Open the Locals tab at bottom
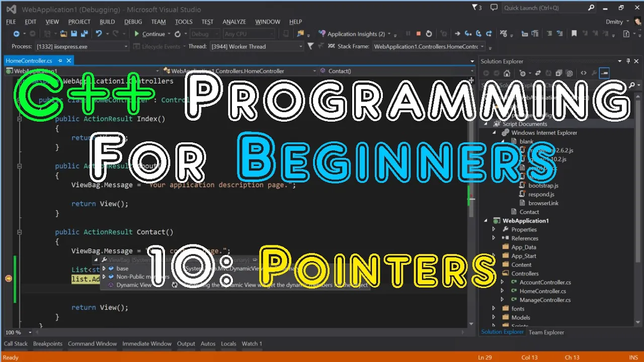This screenshot has width=644, height=362. point(228,344)
